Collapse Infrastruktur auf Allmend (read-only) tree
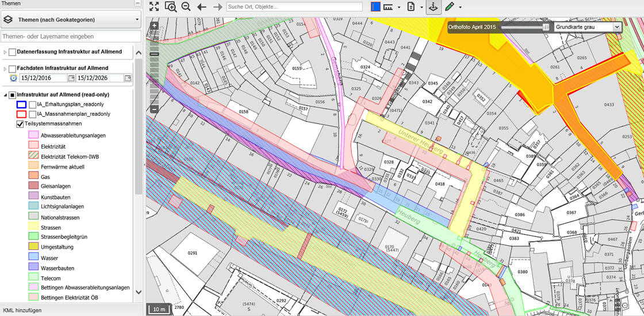Image resolution: width=644 pixels, height=316 pixels. coord(5,95)
